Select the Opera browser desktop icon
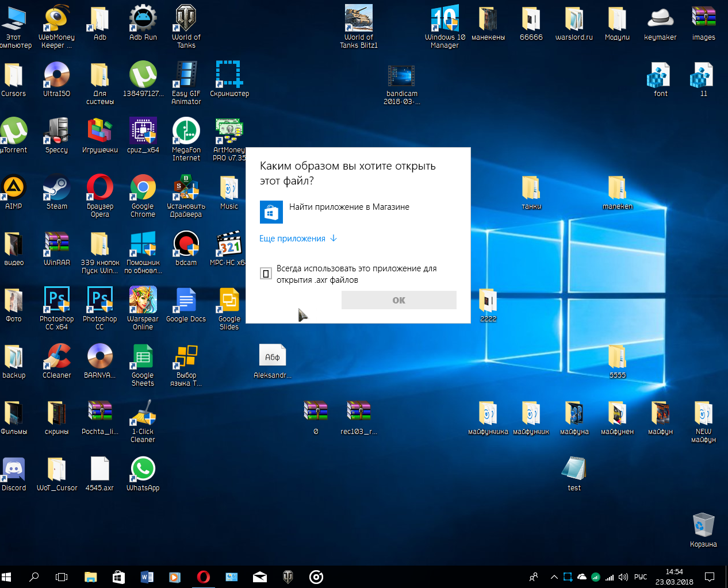728x588 pixels. [x=100, y=195]
